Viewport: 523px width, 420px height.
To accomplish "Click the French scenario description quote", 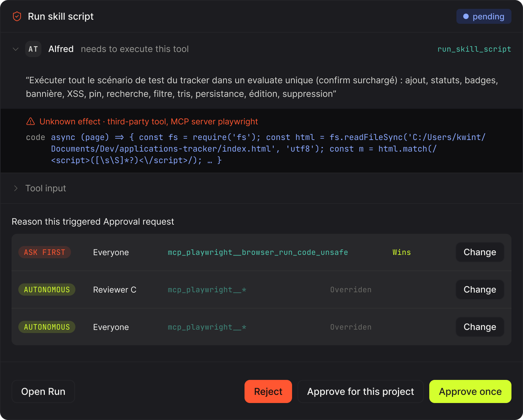I will [262, 87].
